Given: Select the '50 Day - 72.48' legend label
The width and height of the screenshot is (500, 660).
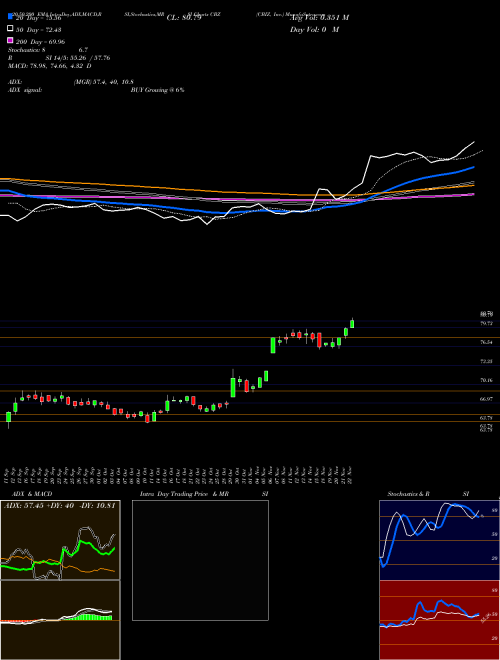Looking at the screenshot, I should click(x=39, y=29).
